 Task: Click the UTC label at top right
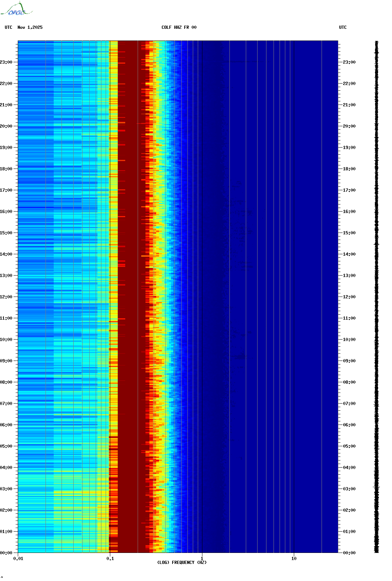coord(343,27)
